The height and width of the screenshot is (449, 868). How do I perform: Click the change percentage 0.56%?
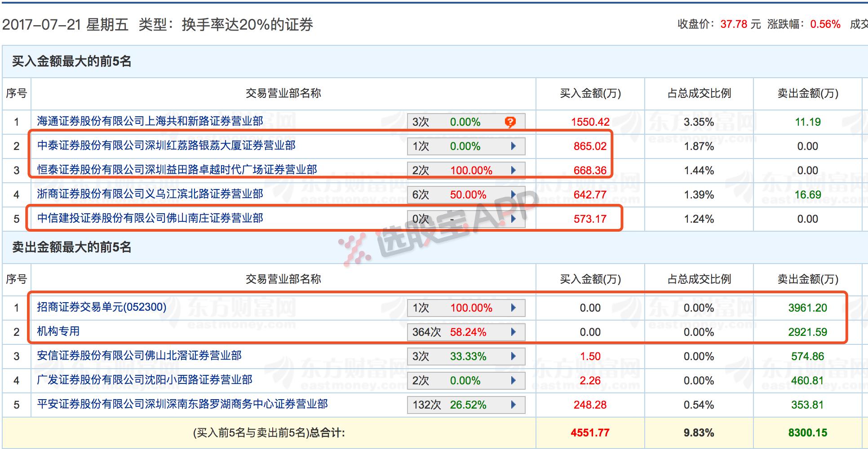pyautogui.click(x=825, y=24)
